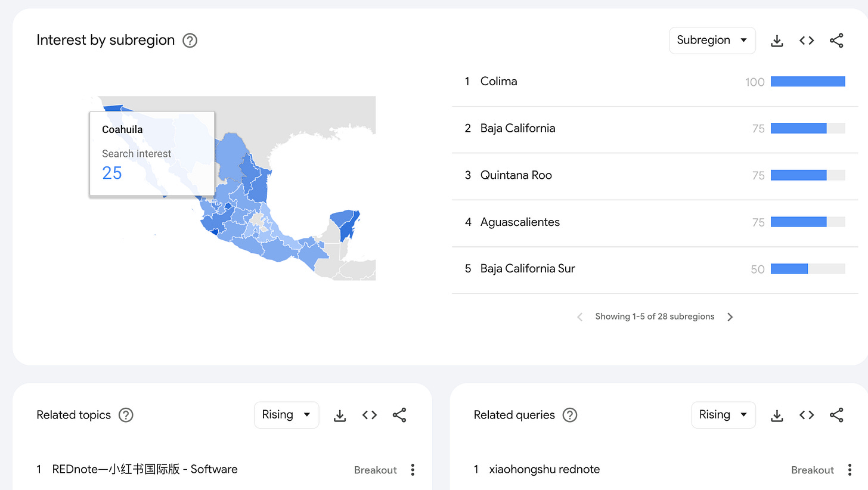Download Interest by subregion data as CSV
This screenshot has height=490, width=868.
[x=777, y=41]
